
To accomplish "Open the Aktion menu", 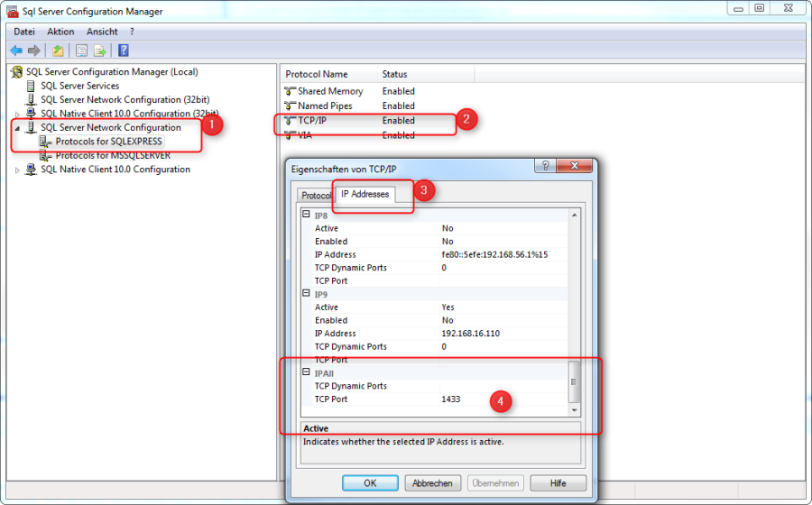I will 60,32.
